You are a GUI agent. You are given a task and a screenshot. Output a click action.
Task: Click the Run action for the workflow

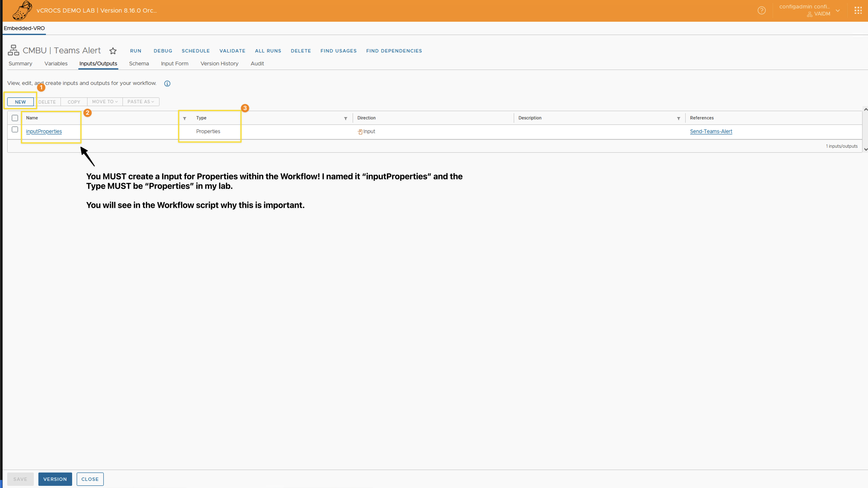[136, 51]
